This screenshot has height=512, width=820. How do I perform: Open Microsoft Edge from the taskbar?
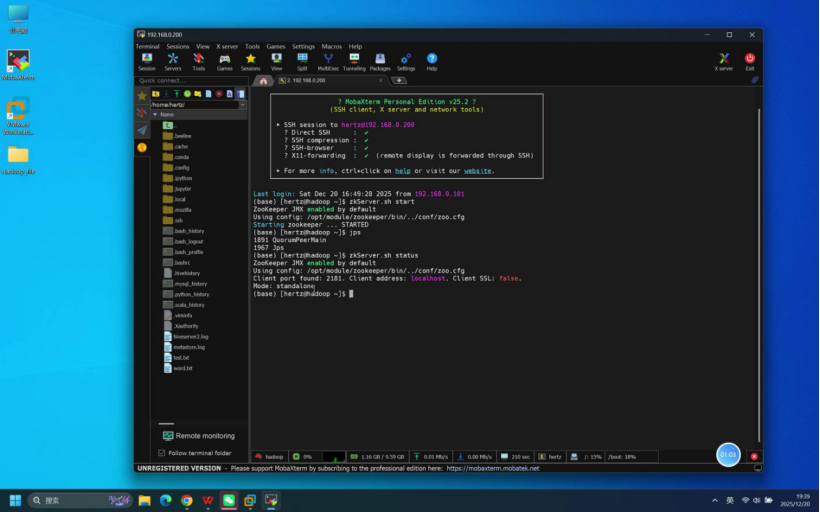click(166, 500)
